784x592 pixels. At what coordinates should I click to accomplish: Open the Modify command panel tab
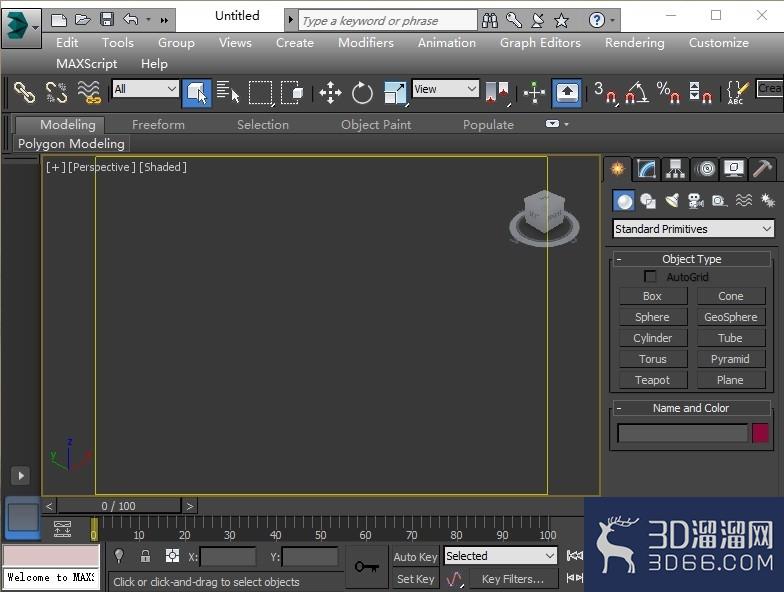coord(646,168)
